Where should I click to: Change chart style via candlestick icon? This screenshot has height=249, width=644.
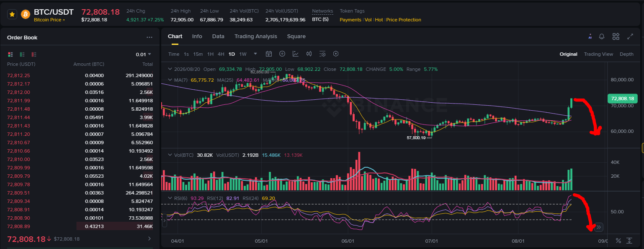(x=309, y=54)
